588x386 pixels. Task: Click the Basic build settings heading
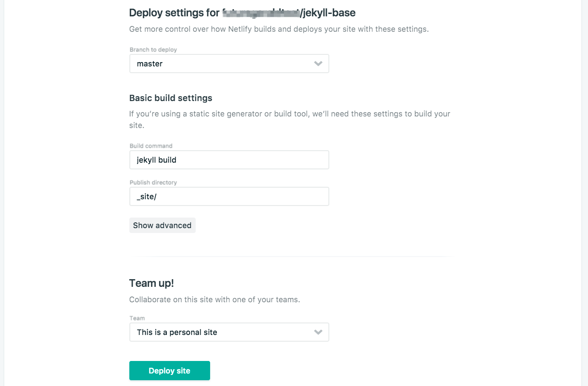[x=171, y=98]
